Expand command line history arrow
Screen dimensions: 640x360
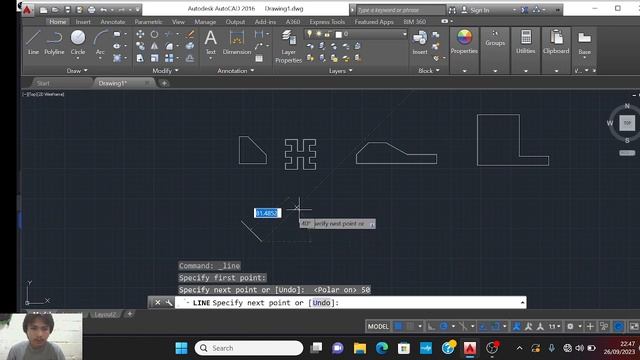coord(522,302)
